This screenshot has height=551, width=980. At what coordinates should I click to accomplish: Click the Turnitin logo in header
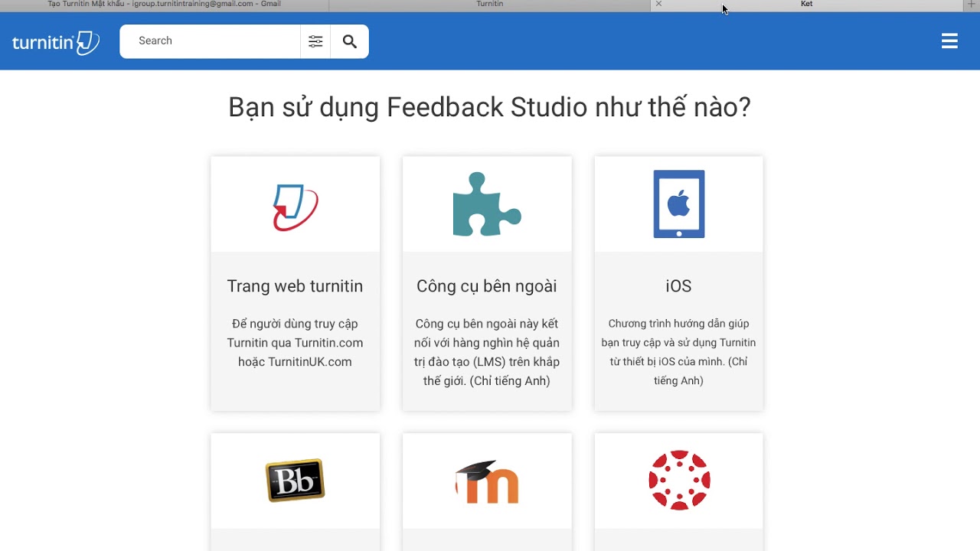click(55, 42)
